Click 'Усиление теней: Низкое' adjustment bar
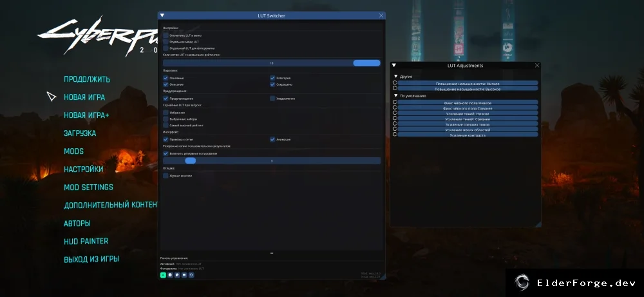 [468, 113]
